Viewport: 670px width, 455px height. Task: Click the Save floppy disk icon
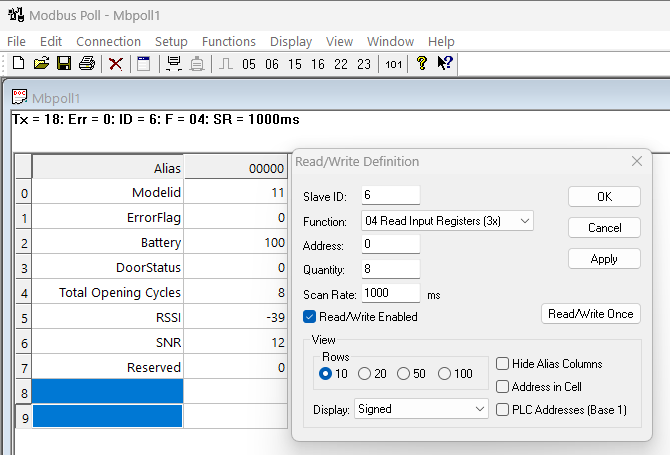[64, 63]
